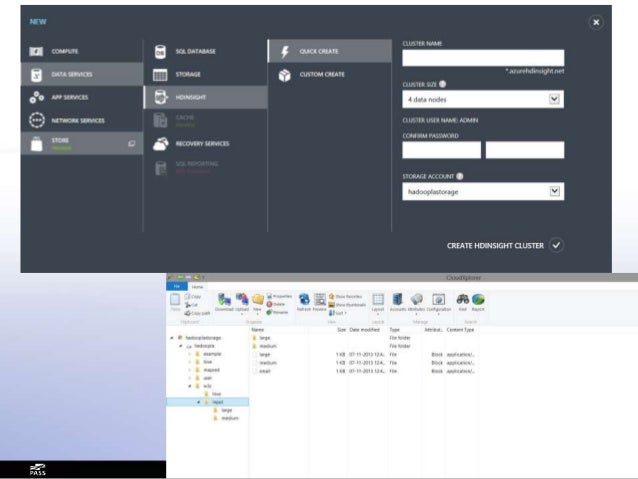Click Properties in the Organize group
The height and width of the screenshot is (479, 638).
pyautogui.click(x=280, y=296)
